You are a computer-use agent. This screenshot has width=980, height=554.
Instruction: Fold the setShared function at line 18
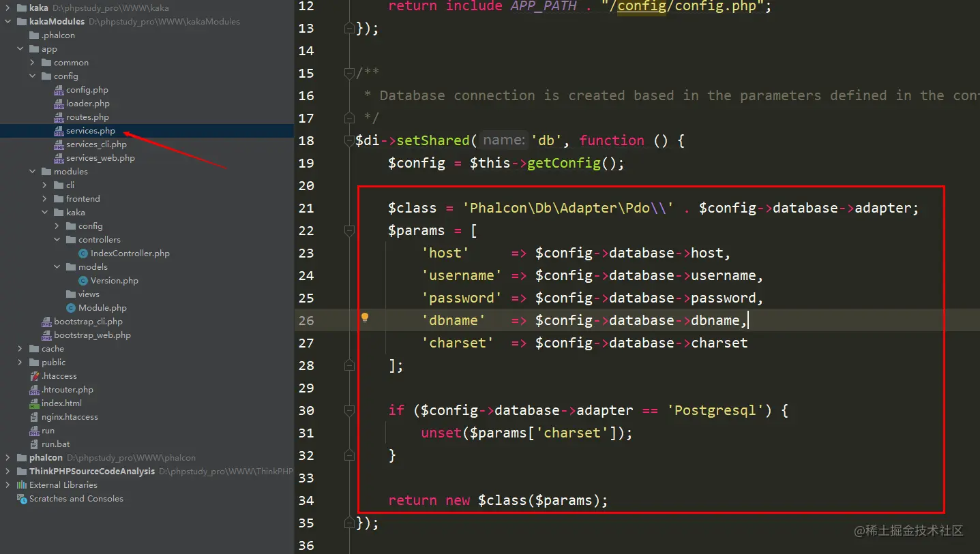click(350, 140)
